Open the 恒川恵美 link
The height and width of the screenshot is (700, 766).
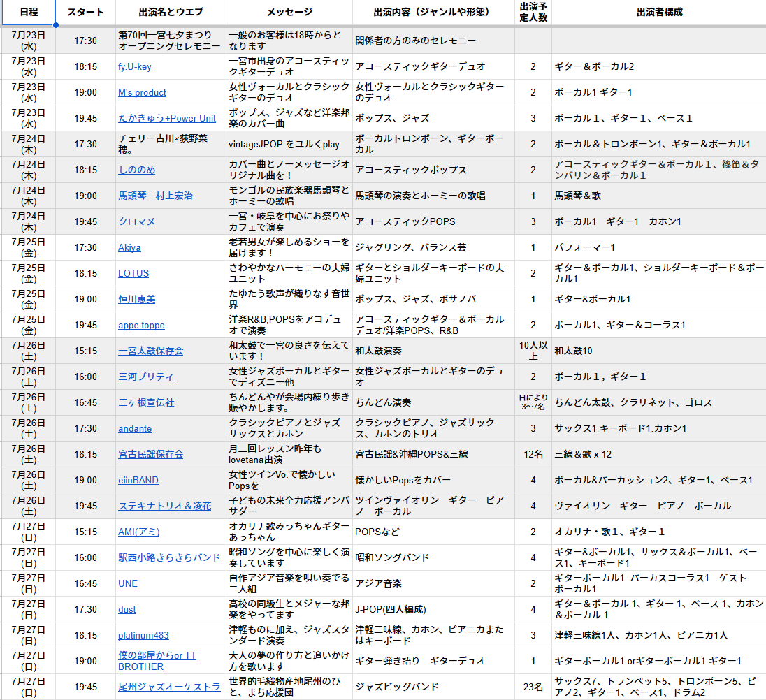click(136, 299)
